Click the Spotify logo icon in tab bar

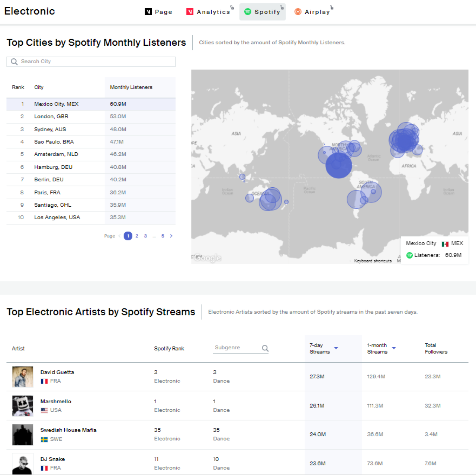248,12
